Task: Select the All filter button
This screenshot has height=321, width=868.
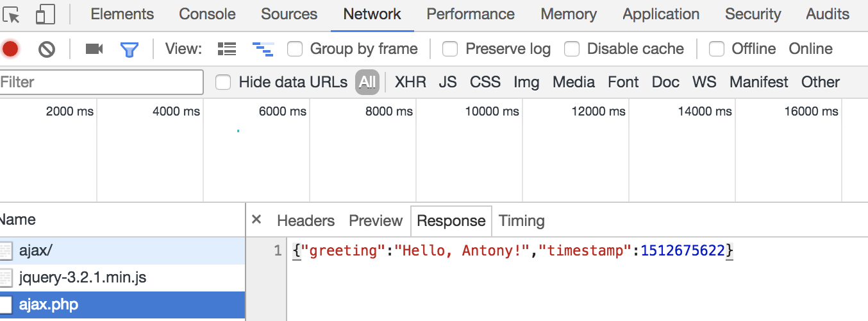Action: pos(367,82)
